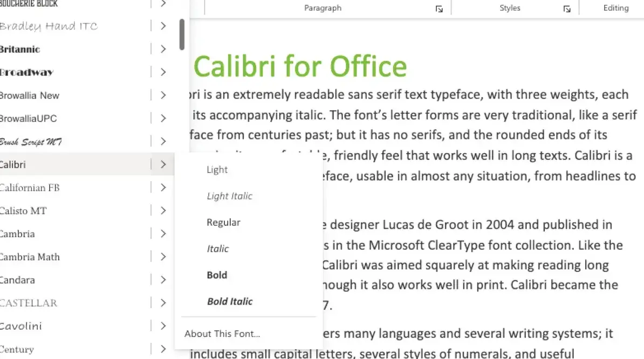
Task: Expand Cavolini font submenu arrow
Action: [163, 326]
